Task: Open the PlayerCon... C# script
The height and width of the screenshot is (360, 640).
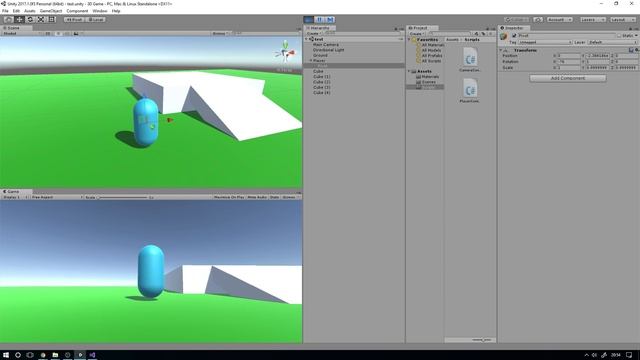Action: [470, 91]
